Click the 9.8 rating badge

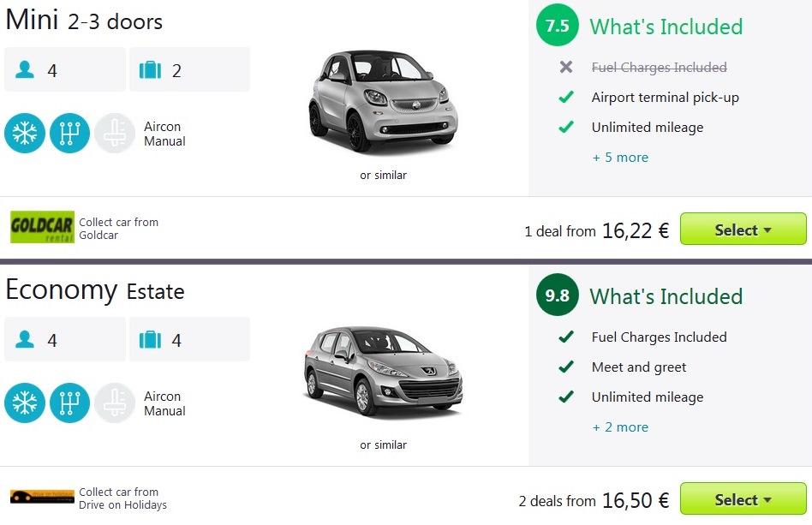point(558,295)
